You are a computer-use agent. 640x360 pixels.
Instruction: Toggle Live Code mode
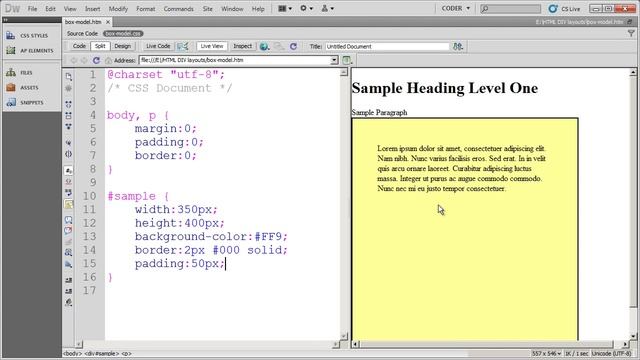pyautogui.click(x=158, y=46)
